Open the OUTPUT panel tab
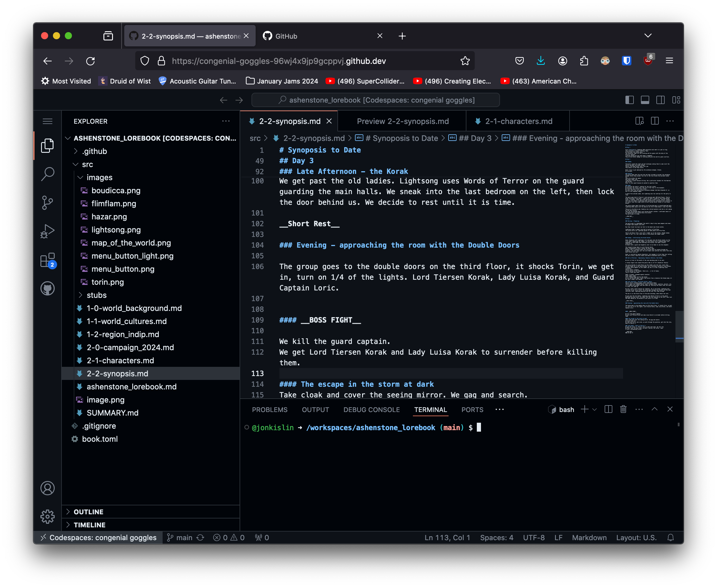717x588 pixels. (x=315, y=410)
